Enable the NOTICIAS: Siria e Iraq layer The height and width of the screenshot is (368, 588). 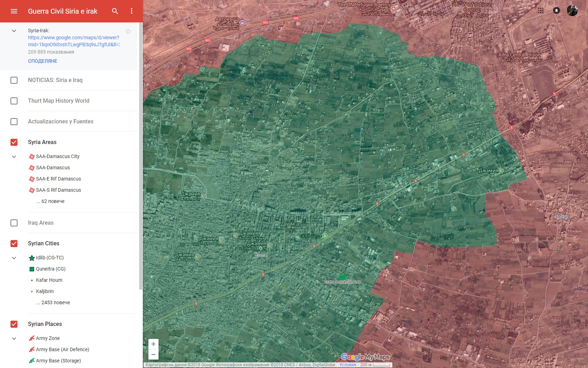[x=14, y=80]
